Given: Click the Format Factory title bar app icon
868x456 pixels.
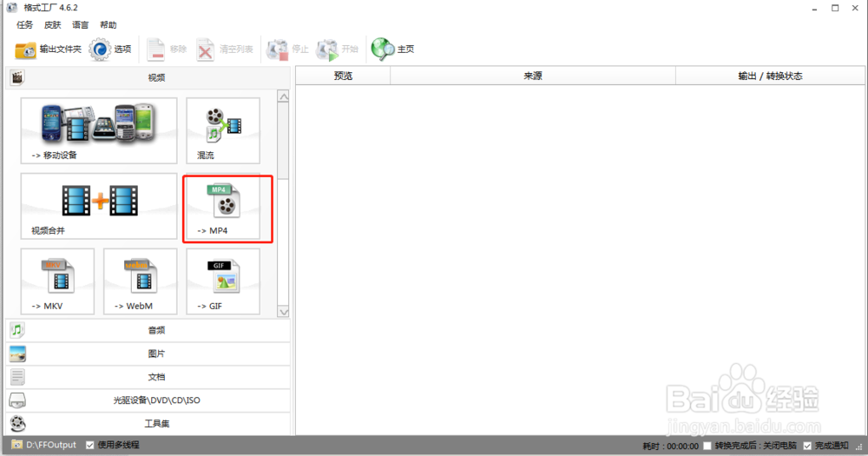Looking at the screenshot, I should coord(11,7).
